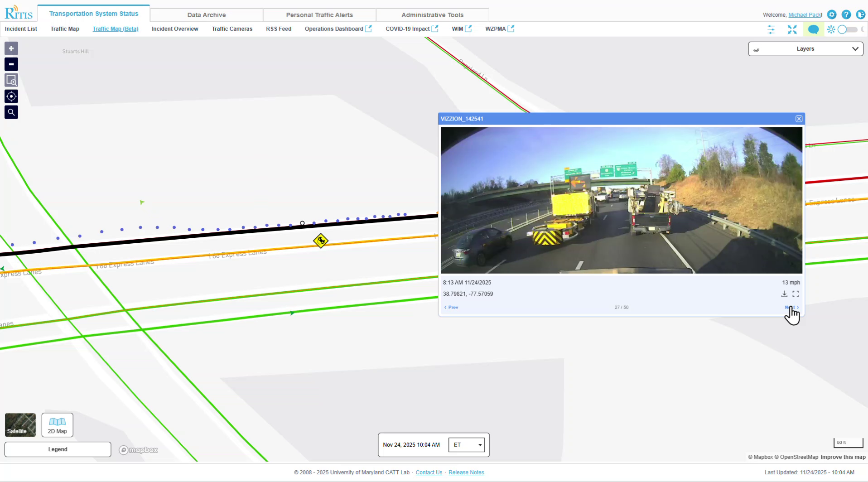Click the external link icon beside WIM
The height and width of the screenshot is (482, 868).
coord(468,29)
